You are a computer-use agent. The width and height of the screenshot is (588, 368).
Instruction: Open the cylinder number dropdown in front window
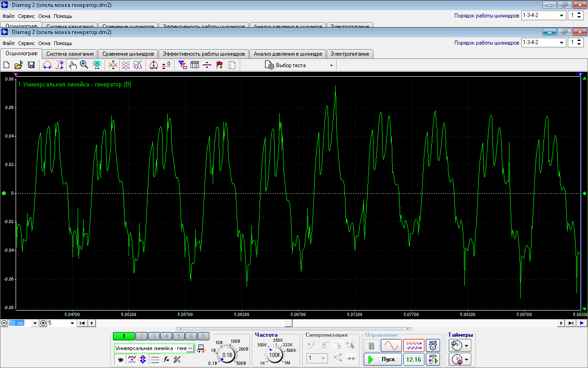(x=576, y=42)
